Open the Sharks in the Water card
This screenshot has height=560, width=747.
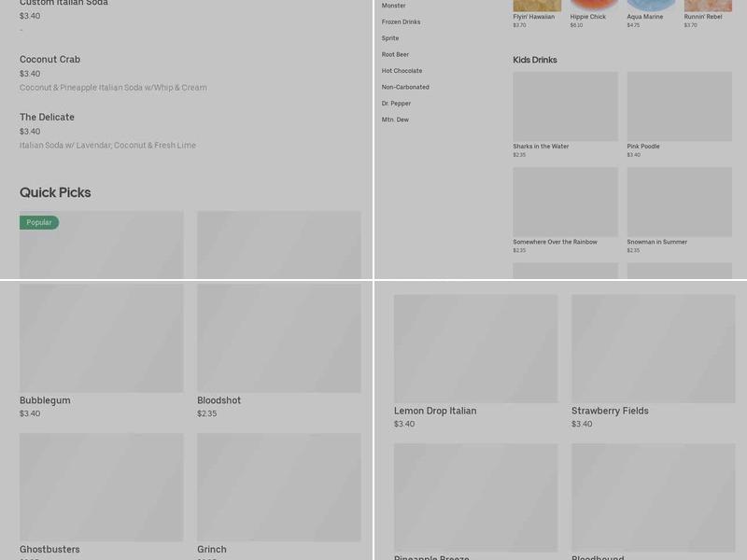click(565, 107)
